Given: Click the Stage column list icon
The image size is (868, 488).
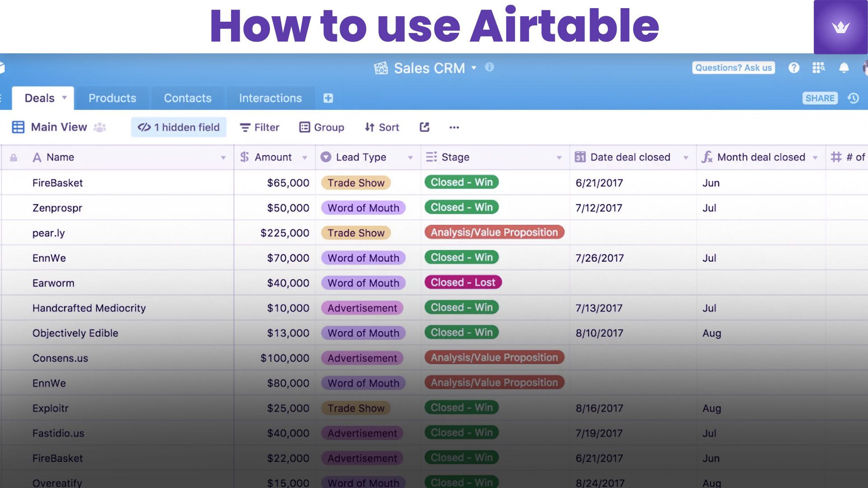Looking at the screenshot, I should (431, 157).
